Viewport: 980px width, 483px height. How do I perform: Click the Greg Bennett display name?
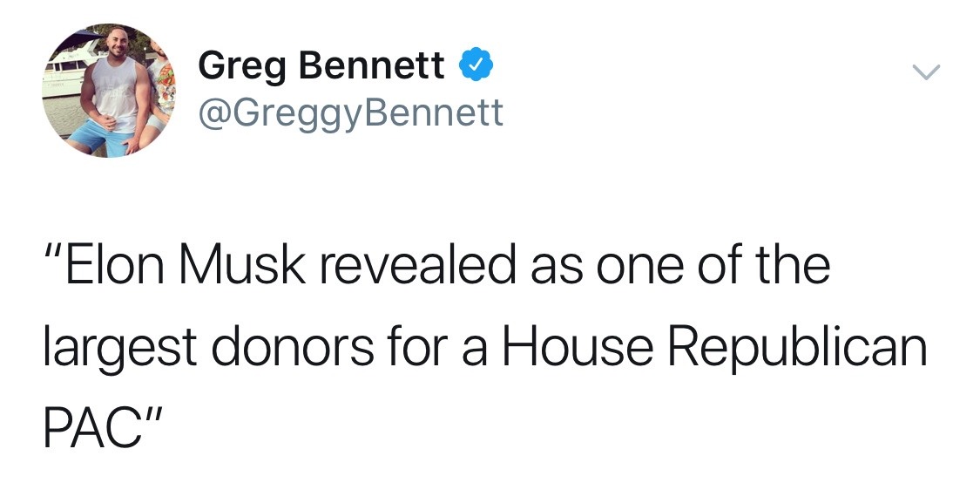pos(321,66)
